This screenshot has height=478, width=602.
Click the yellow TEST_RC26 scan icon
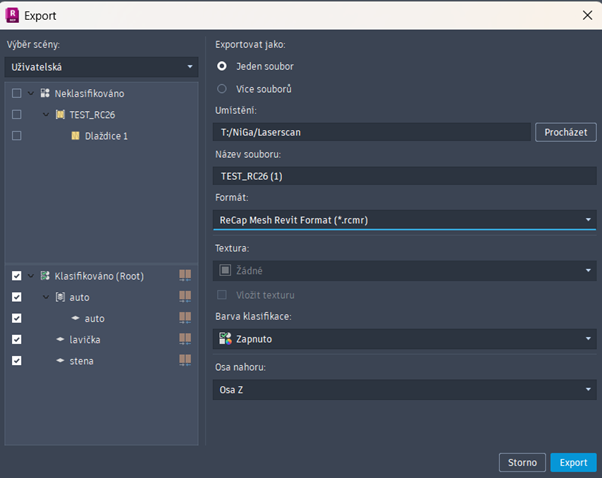[60, 114]
